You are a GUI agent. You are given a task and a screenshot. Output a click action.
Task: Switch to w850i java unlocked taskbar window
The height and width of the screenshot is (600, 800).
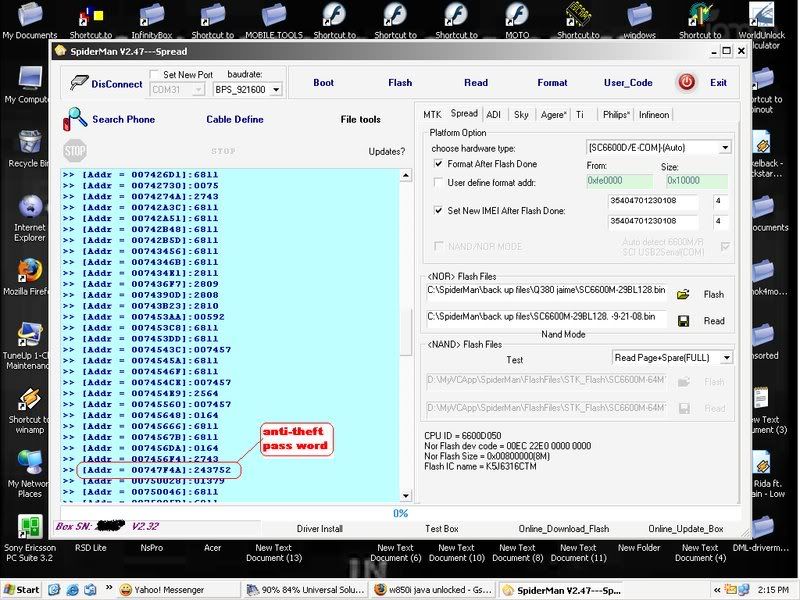click(434, 590)
